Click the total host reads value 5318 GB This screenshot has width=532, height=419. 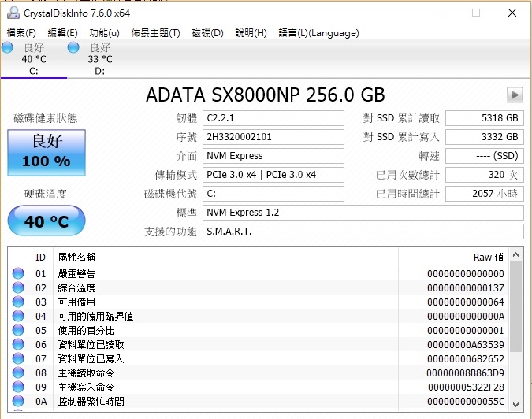pyautogui.click(x=485, y=118)
